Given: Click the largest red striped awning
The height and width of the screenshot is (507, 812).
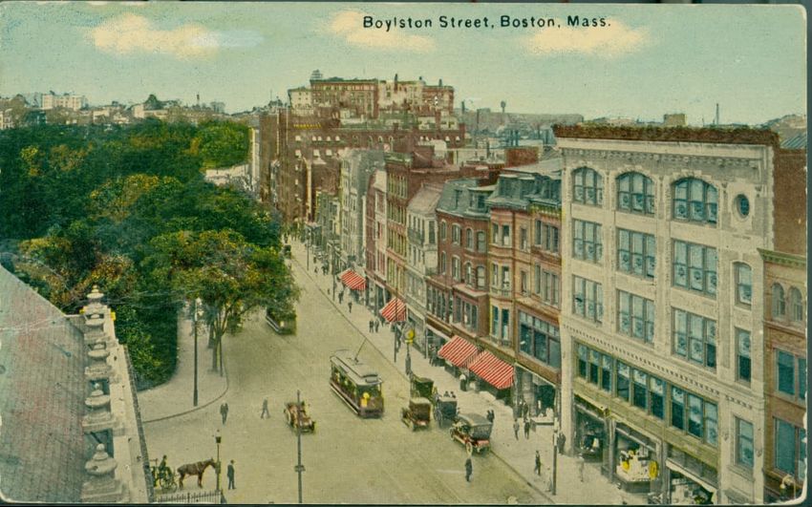Looking at the screenshot, I should (492, 370).
